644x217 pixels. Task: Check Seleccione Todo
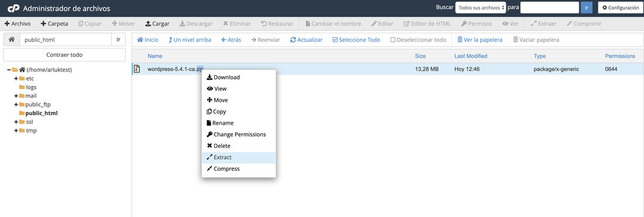click(356, 40)
